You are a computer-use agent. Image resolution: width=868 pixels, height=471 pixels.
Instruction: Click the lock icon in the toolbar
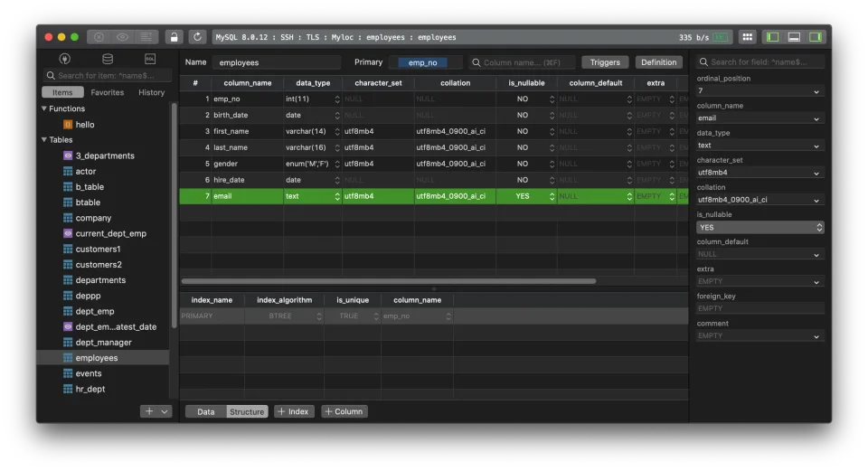pos(174,37)
